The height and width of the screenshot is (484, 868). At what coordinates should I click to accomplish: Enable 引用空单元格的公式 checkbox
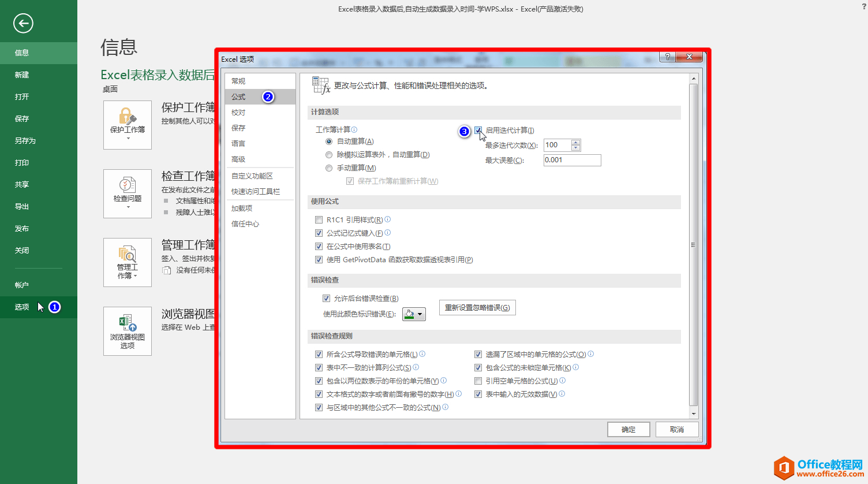[478, 381]
